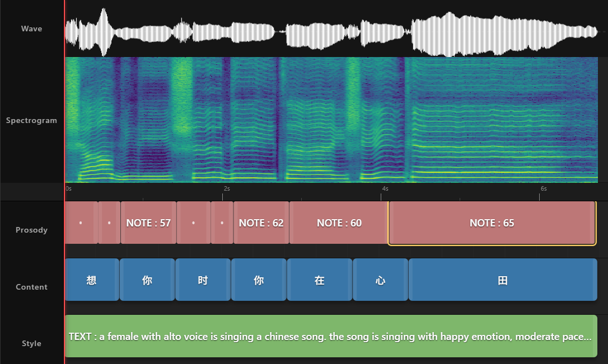Click the first dot prosody block

[x=81, y=223]
